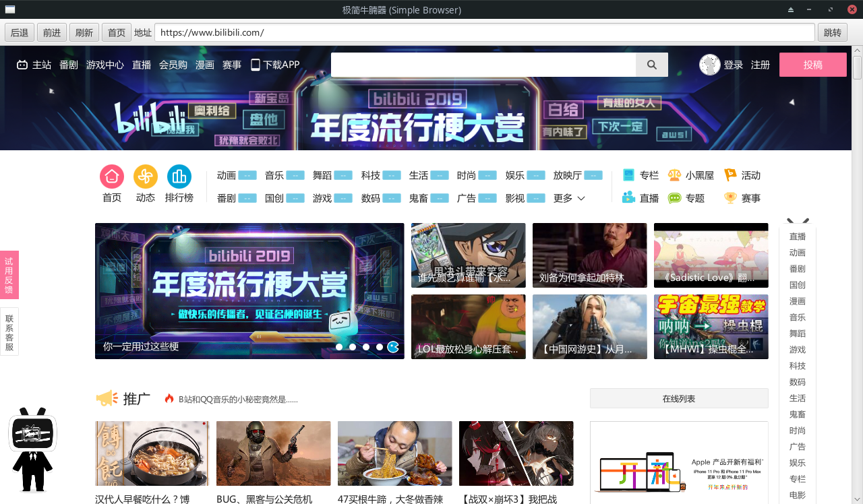Open the 活动 flag icon

(730, 175)
